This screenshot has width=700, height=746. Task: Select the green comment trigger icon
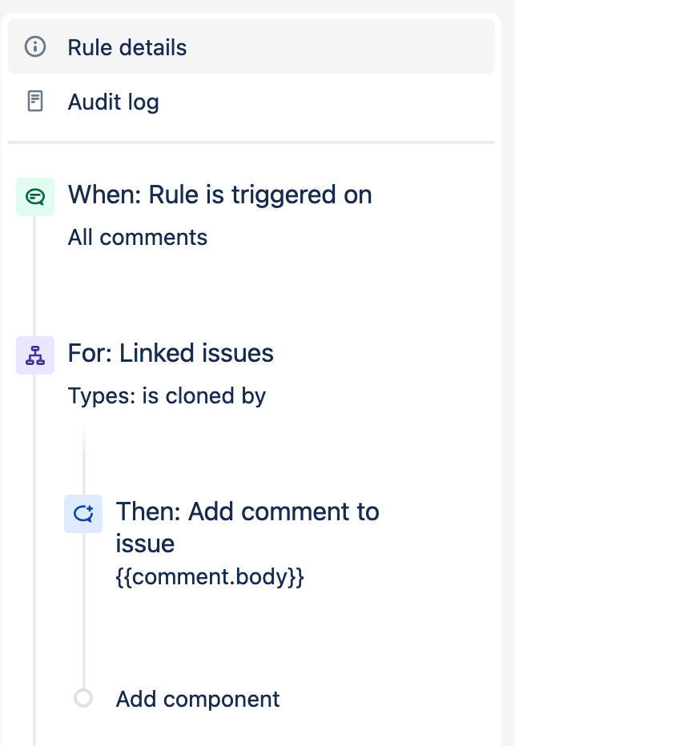35,197
